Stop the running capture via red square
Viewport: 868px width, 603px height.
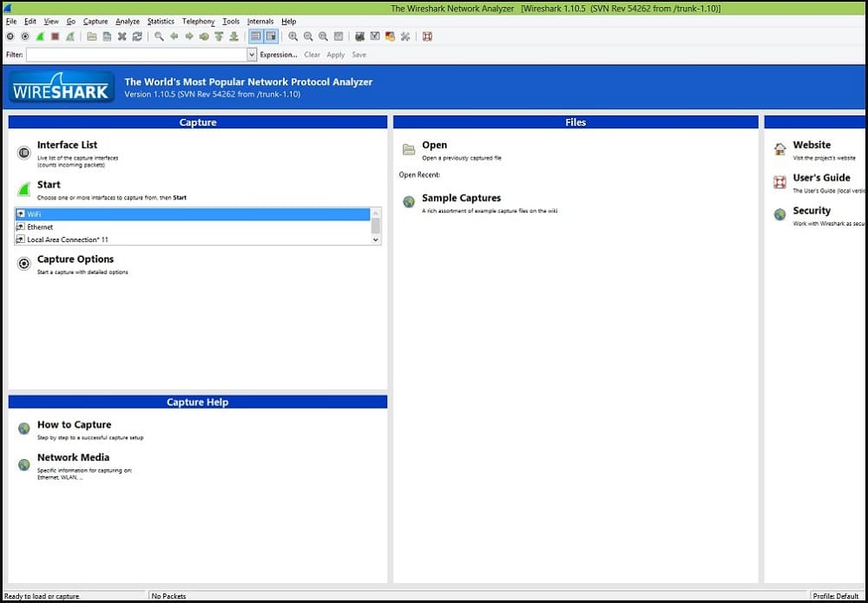pos(55,36)
